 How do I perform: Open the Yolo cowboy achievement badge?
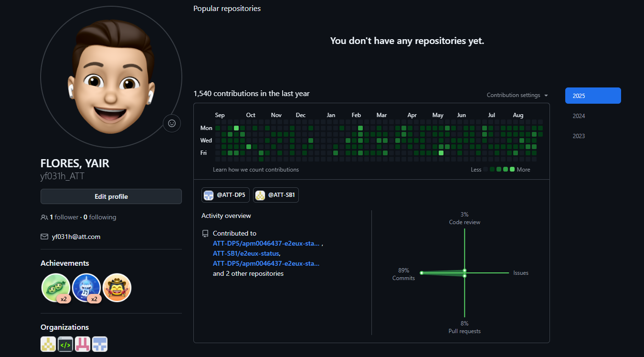(x=117, y=288)
